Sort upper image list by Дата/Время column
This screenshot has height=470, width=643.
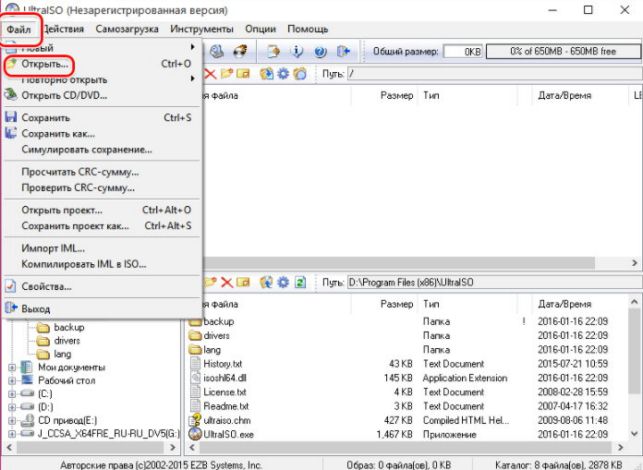pos(578,96)
